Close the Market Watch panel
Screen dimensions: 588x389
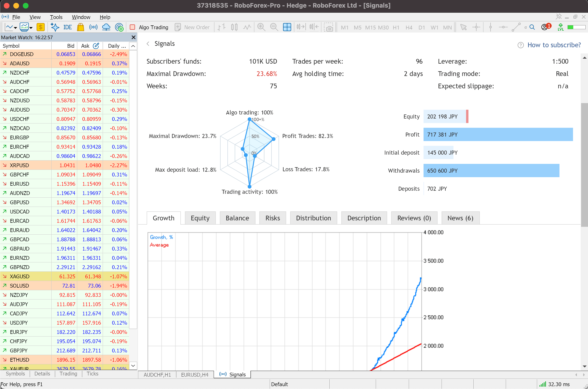click(134, 37)
